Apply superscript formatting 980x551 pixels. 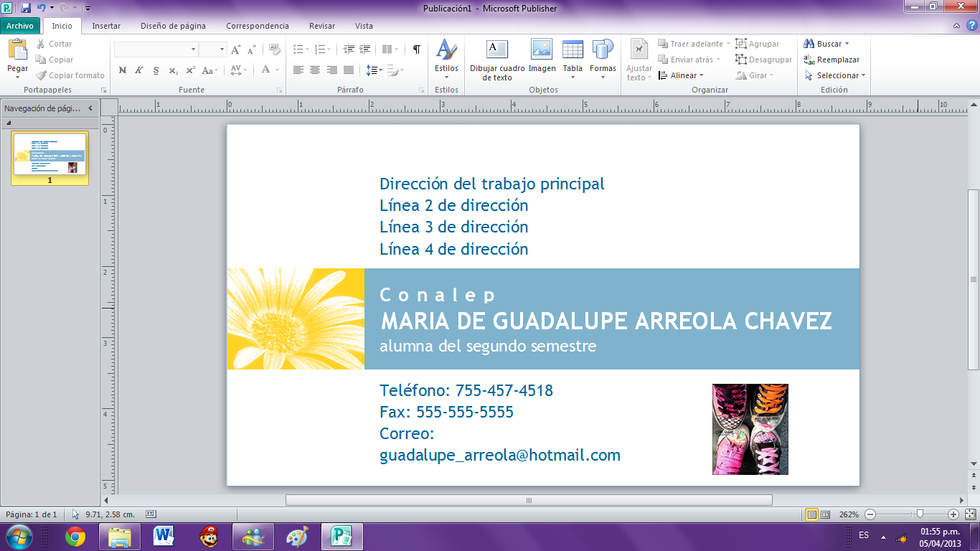[189, 70]
